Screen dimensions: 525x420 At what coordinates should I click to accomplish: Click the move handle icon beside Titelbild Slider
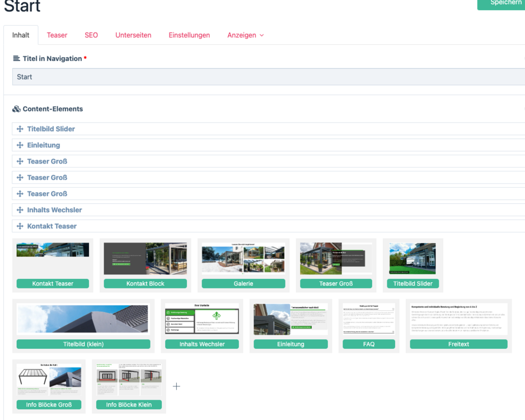(x=20, y=129)
